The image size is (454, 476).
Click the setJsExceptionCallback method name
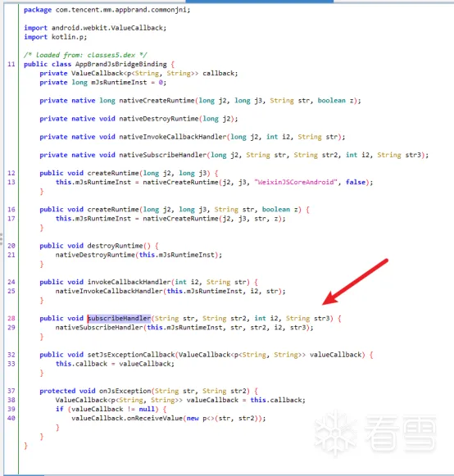click(x=131, y=355)
